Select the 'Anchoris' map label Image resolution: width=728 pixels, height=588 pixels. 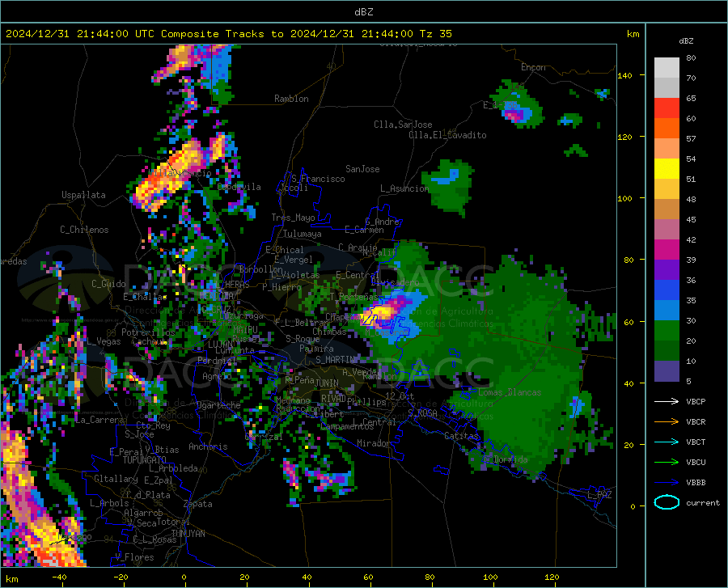tap(208, 446)
